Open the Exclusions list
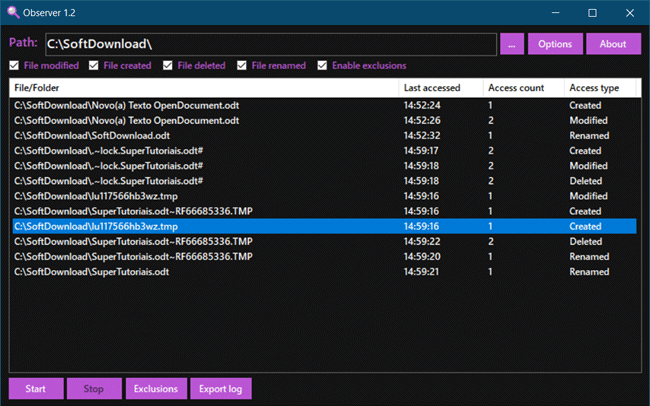 pyautogui.click(x=155, y=388)
